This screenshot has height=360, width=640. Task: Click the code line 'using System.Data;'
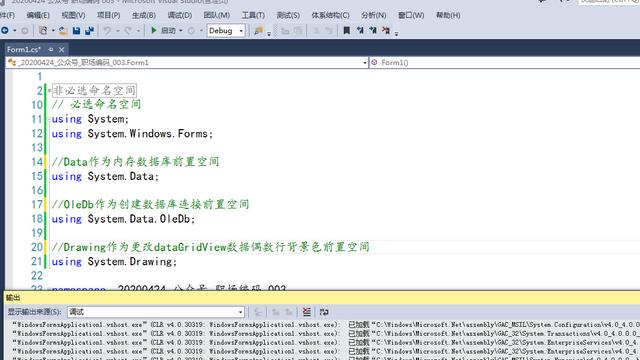tap(105, 176)
